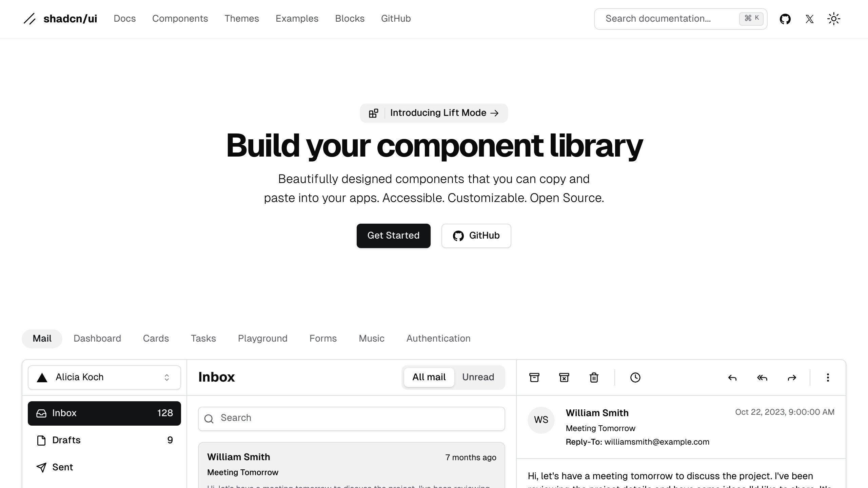Toggle light/dark mode sun icon
This screenshot has height=488, width=868.
point(833,19)
